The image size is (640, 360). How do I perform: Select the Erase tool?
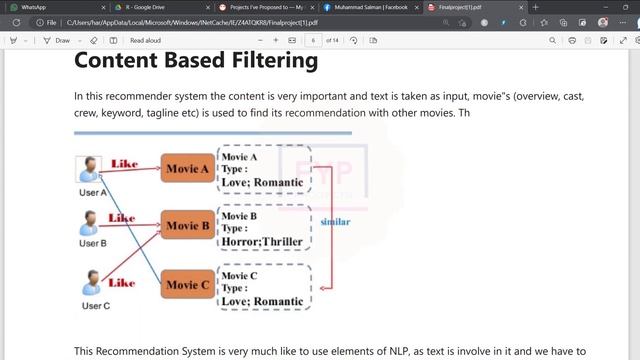pyautogui.click(x=93, y=40)
